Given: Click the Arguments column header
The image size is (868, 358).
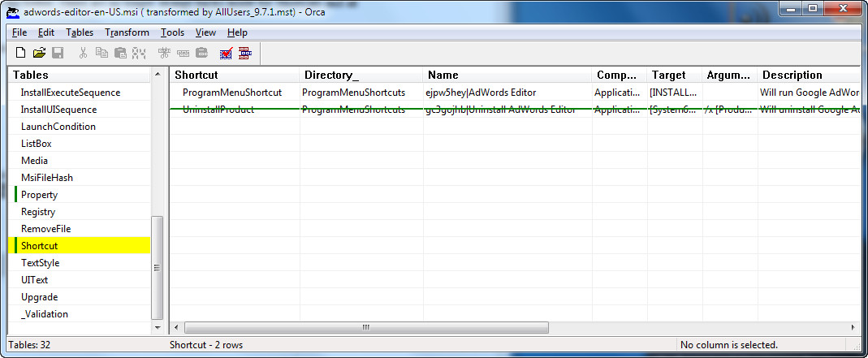Looking at the screenshot, I should (x=730, y=75).
